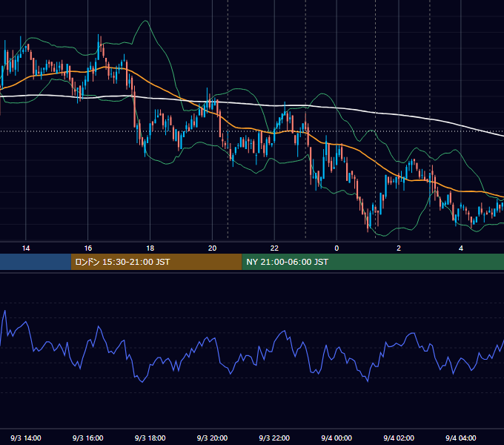Click the 22 hour axis label
This screenshot has width=504, height=445.
[274, 248]
